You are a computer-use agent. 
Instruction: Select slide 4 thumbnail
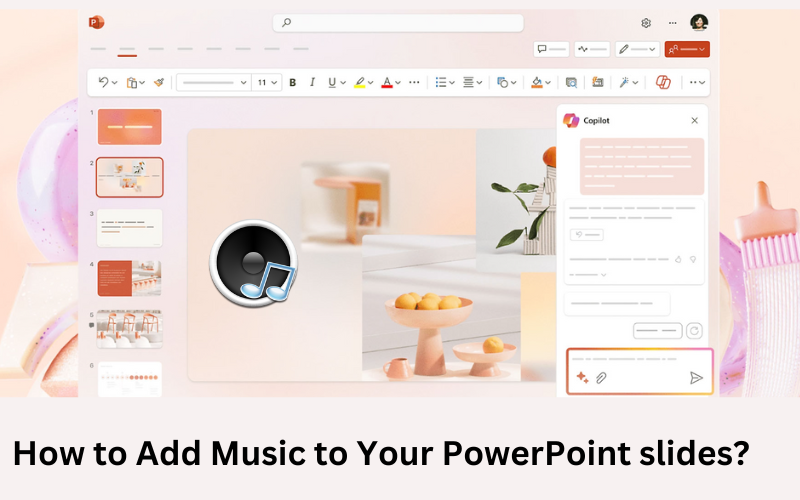tap(130, 278)
